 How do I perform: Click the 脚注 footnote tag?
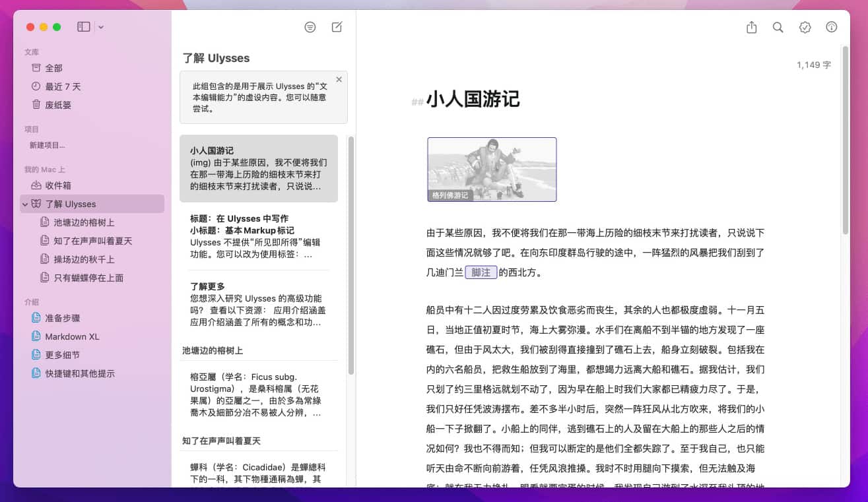tap(481, 272)
